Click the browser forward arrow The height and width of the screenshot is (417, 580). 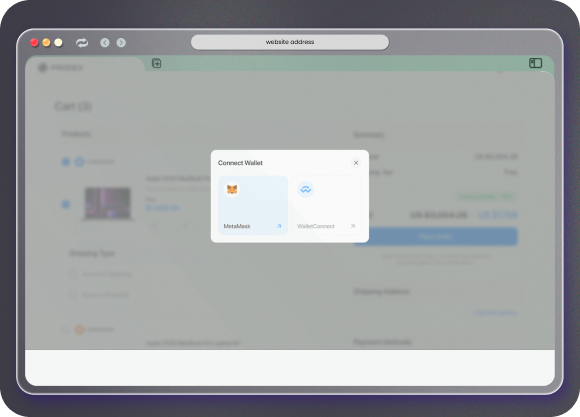click(x=121, y=43)
